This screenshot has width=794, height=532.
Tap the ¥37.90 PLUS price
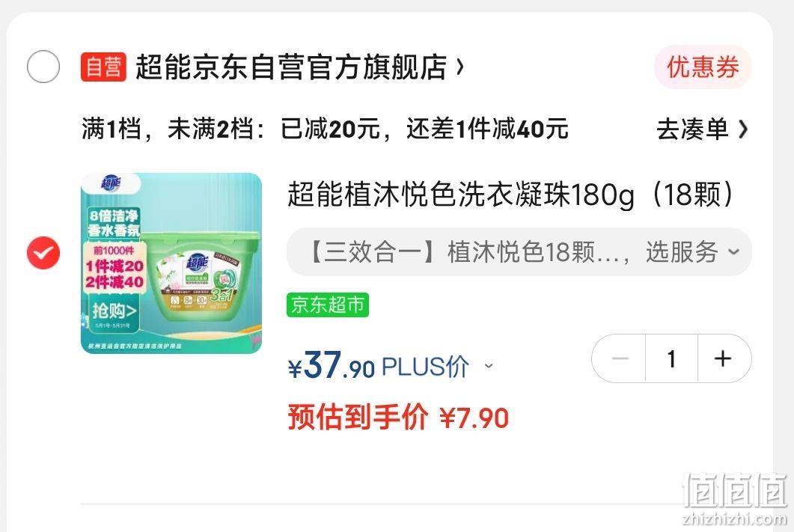tap(378, 365)
